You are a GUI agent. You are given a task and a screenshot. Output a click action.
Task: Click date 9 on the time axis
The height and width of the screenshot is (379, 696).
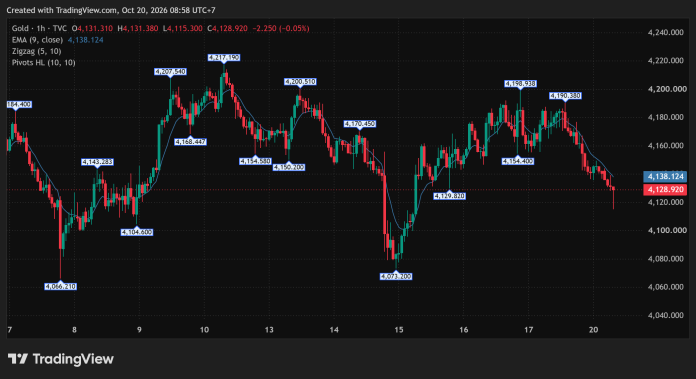point(139,330)
